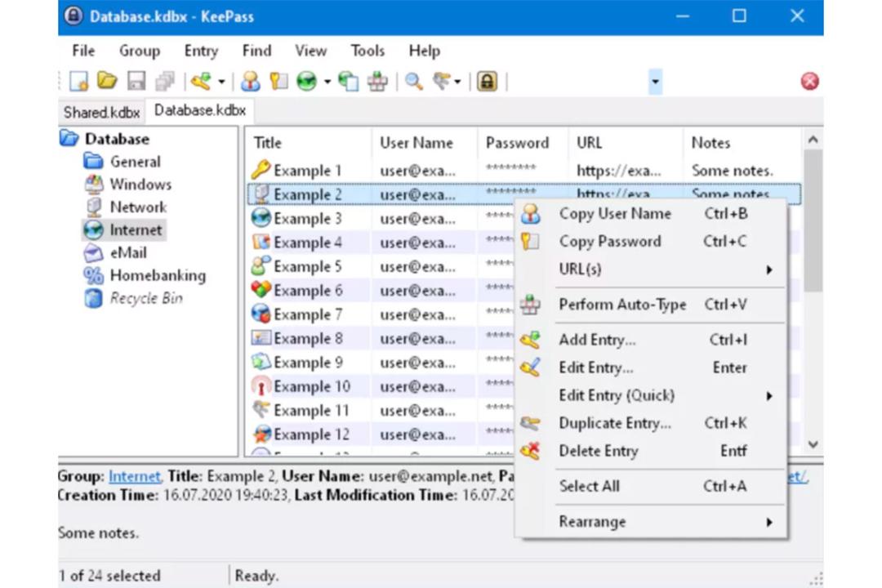Open the Help menu
The height and width of the screenshot is (588, 882).
pyautogui.click(x=424, y=51)
